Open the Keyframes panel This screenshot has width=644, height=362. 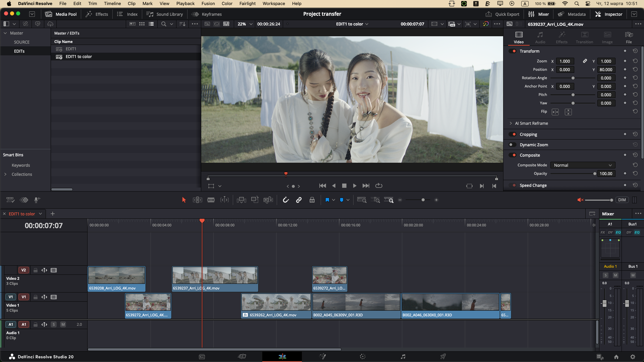tap(207, 14)
